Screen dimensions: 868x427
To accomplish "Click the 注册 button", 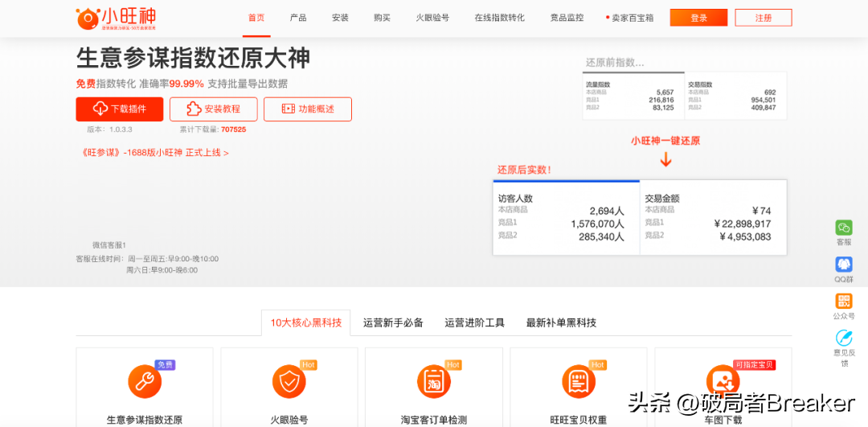I will (x=764, y=18).
